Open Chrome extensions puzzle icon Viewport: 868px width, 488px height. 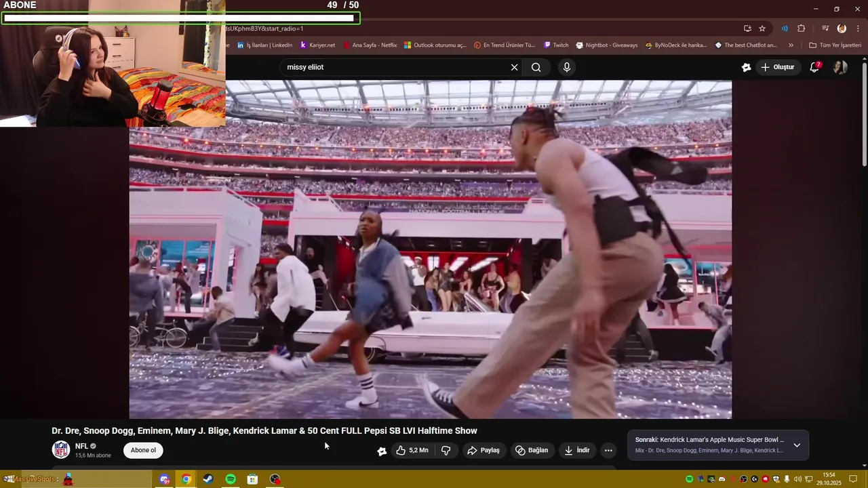coord(802,28)
